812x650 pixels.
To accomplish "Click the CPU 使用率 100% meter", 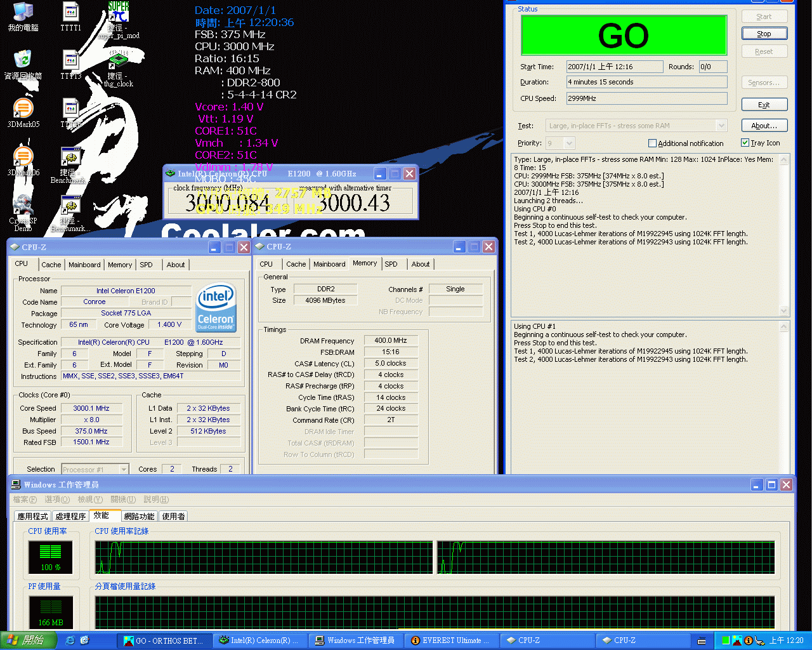I will (x=51, y=557).
